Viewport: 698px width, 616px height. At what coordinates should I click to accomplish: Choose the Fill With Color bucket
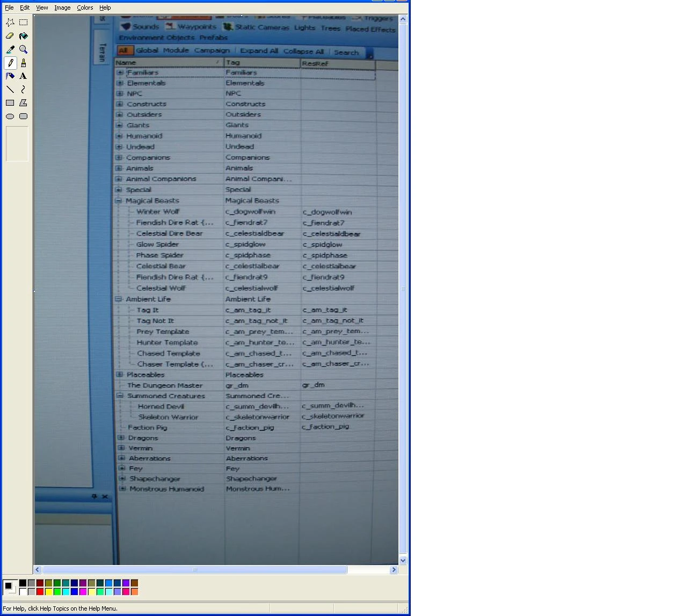[x=24, y=36]
